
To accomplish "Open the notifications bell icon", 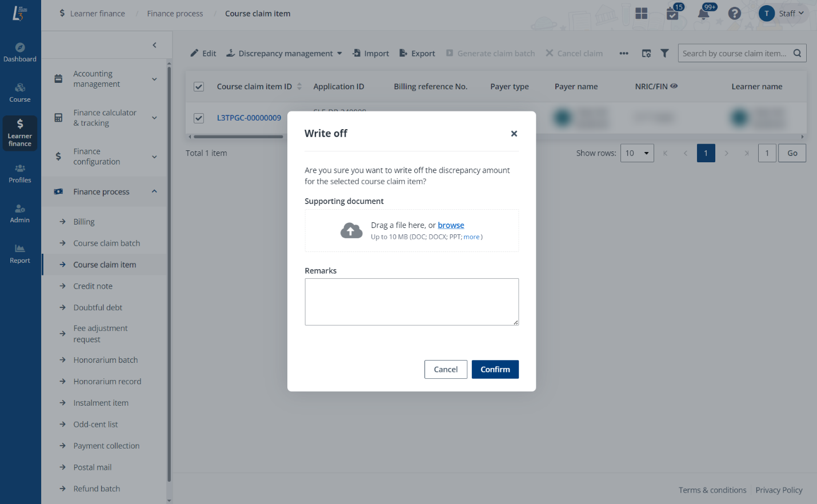I will [x=703, y=14].
